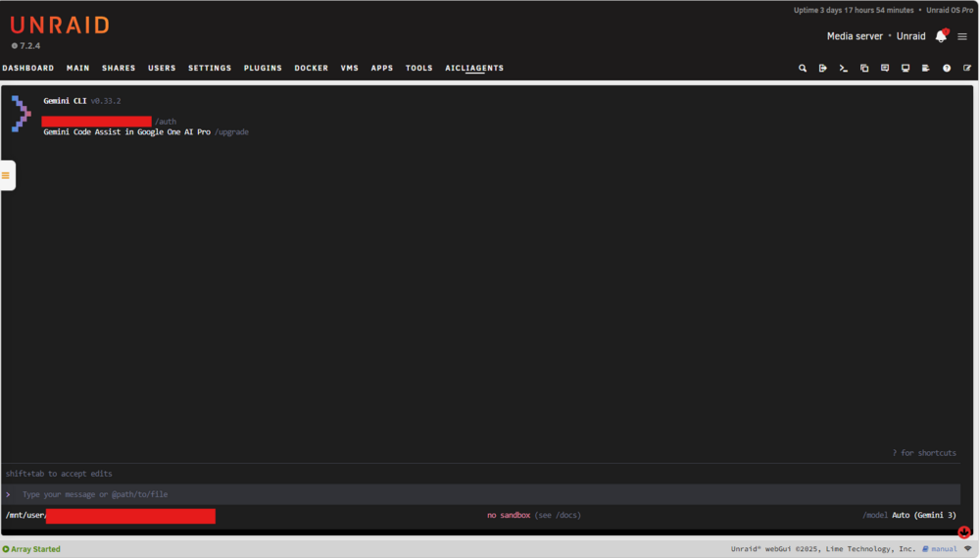Click the Gemini CLI logo icon
Screen dimensions: 980x558
point(22,113)
